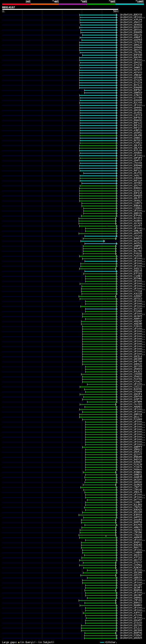The width and height of the screenshot is (146, 644).
Task: Click the white query sequence bar
Action: [60, 10]
